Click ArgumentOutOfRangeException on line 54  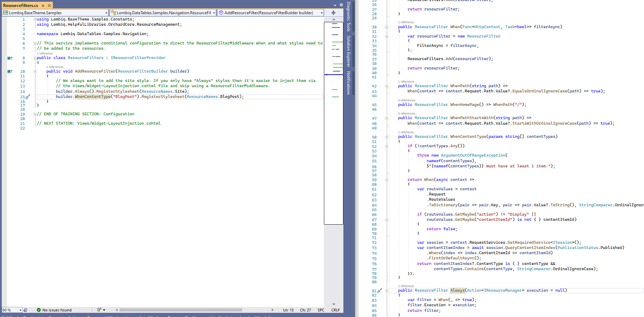473,156
